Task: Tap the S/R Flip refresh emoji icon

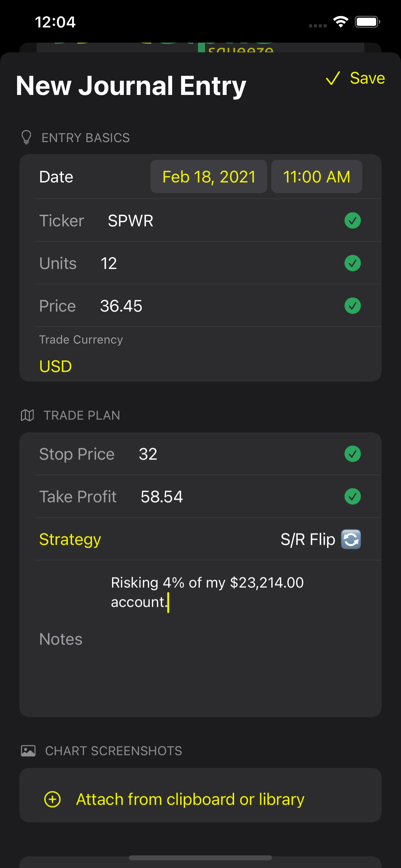Action: (x=351, y=539)
